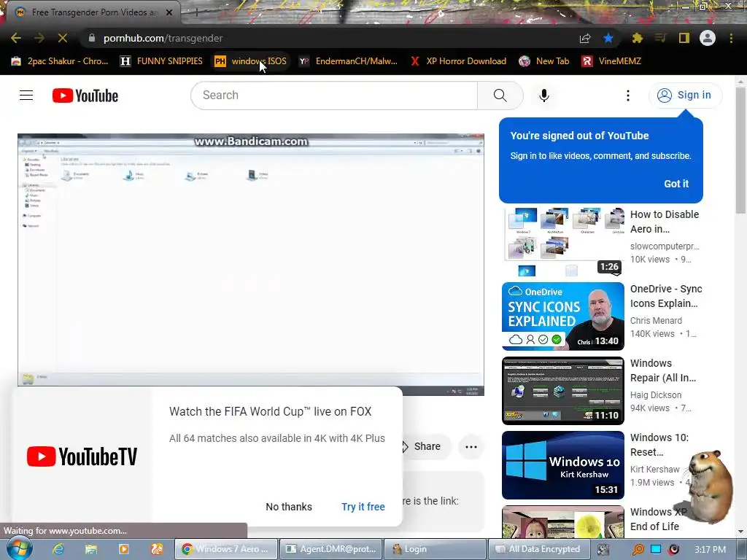This screenshot has height=560, width=747.
Task: Switch to Login taskbar window
Action: pos(435,549)
